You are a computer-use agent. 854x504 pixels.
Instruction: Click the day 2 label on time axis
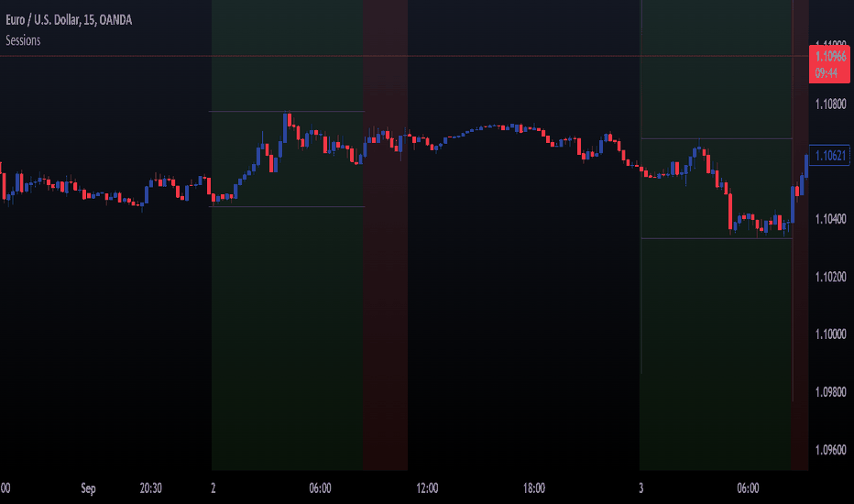(x=213, y=488)
